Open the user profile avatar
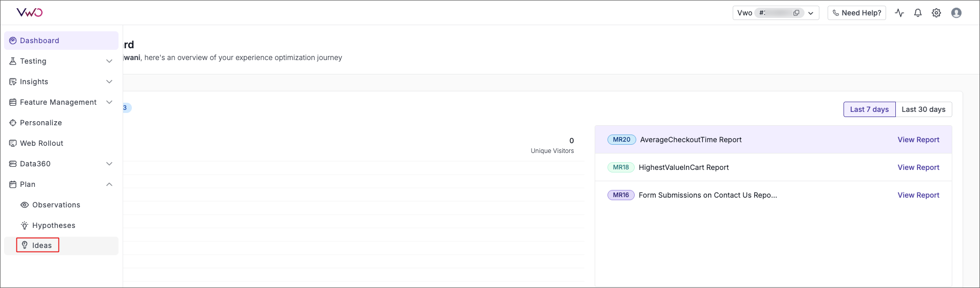Image resolution: width=980 pixels, height=288 pixels. point(956,13)
